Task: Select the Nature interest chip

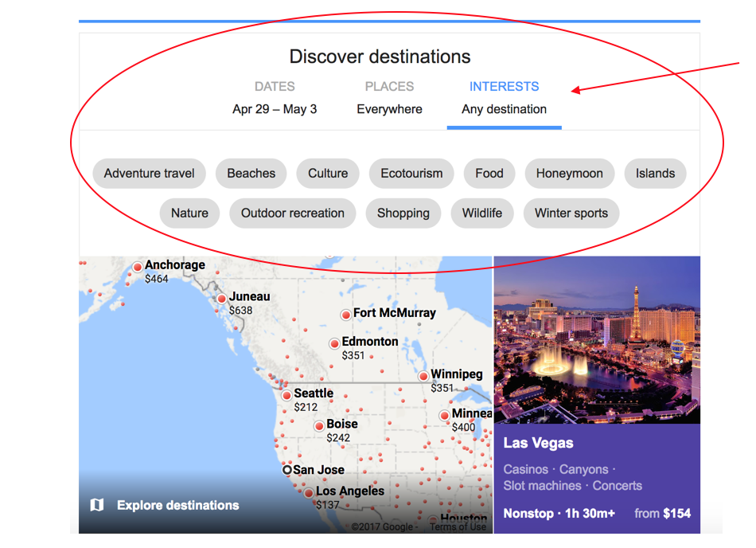Action: click(x=189, y=213)
